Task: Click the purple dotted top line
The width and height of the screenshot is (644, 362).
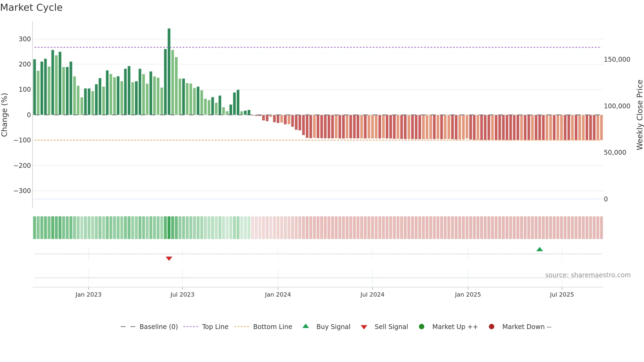Action: (318, 47)
